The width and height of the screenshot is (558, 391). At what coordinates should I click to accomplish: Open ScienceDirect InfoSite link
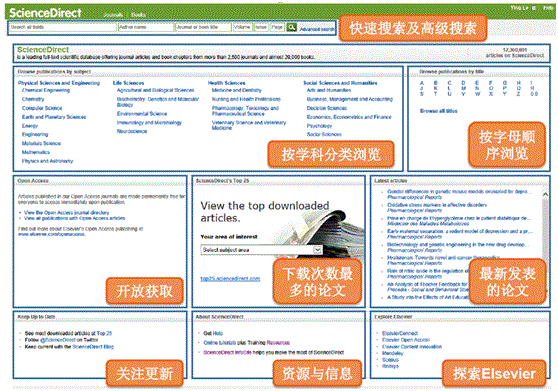(x=227, y=352)
